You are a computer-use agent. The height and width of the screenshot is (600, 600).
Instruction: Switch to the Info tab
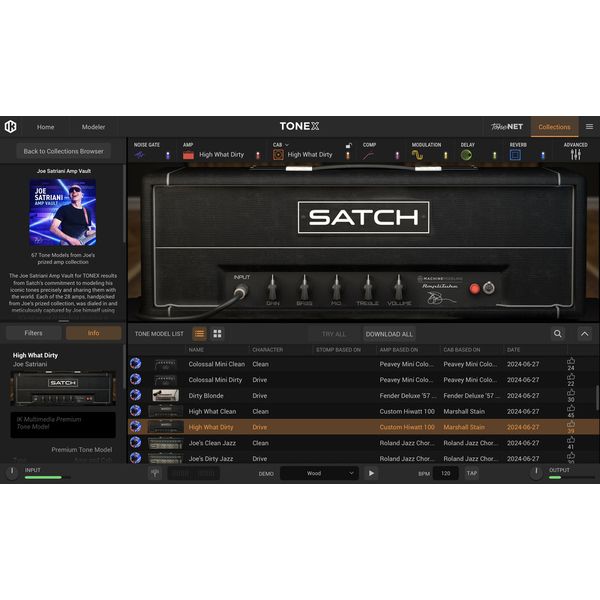pyautogui.click(x=93, y=333)
